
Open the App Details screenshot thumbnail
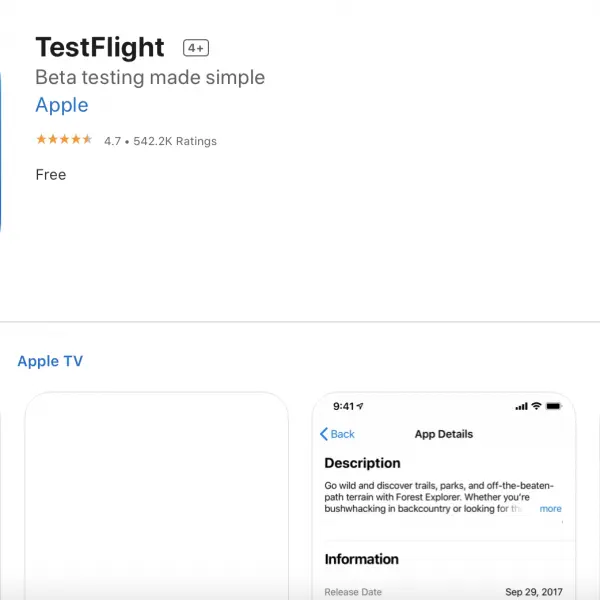pos(444,496)
